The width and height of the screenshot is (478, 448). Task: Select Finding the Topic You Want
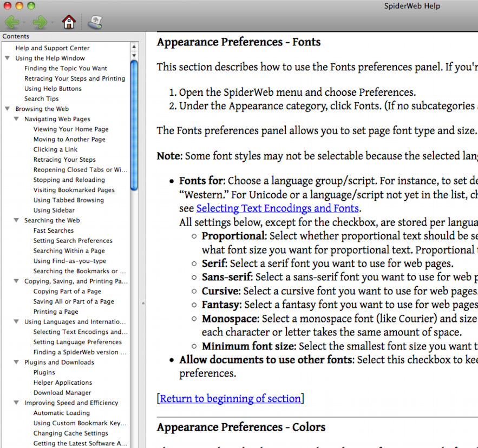[66, 68]
